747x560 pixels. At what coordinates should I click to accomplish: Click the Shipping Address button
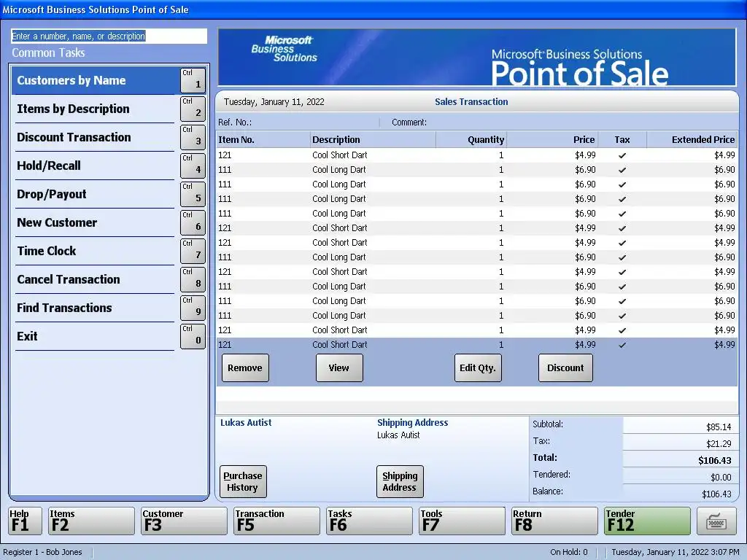tap(400, 481)
